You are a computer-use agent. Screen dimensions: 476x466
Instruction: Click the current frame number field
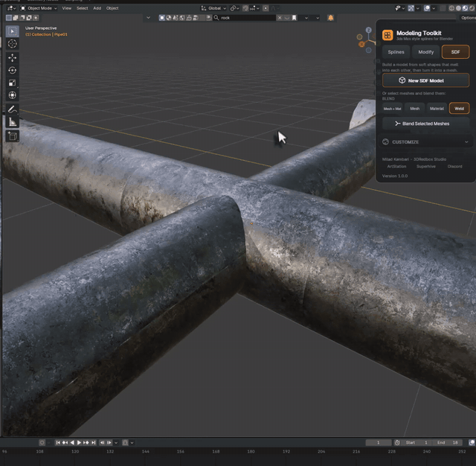point(379,443)
